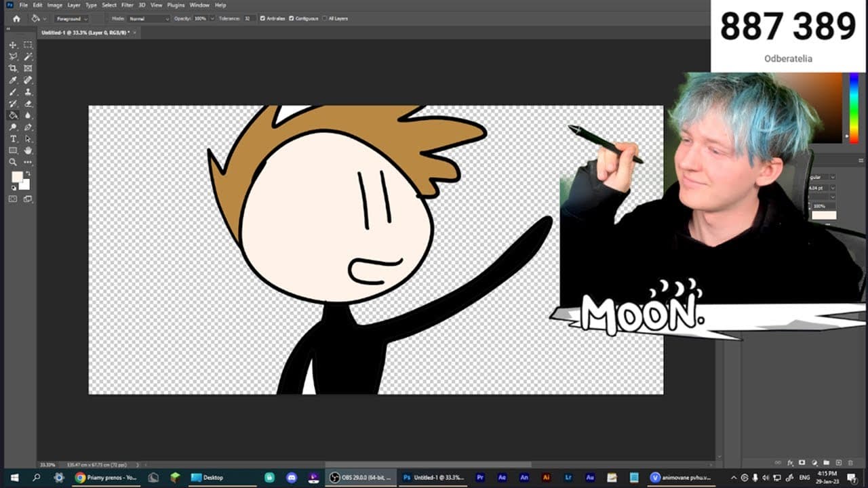
Task: Select the Dodge tool
Action: 13,127
